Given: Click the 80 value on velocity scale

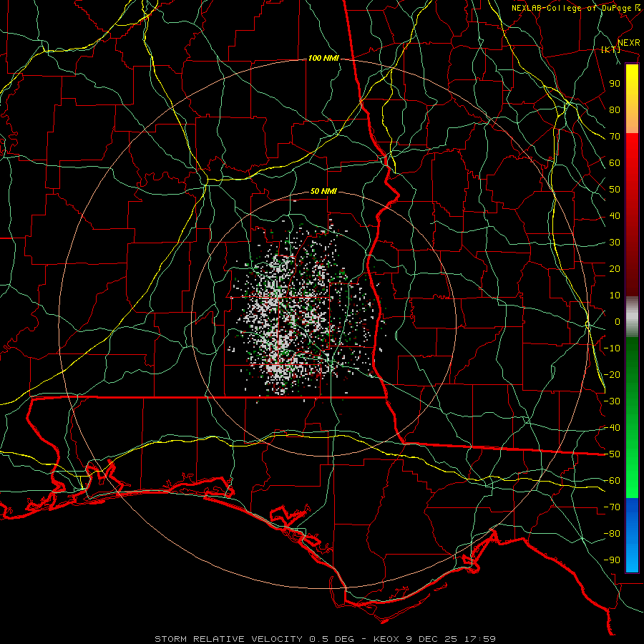Looking at the screenshot, I should tap(615, 109).
